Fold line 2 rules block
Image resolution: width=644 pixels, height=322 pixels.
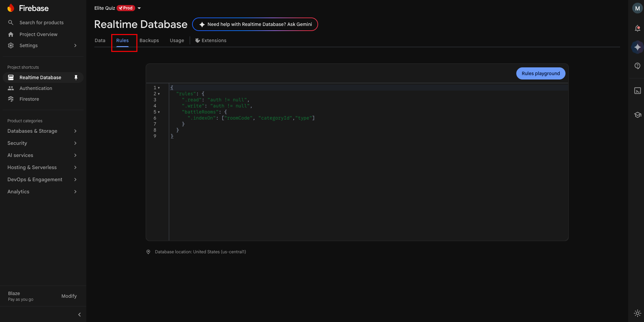click(159, 94)
